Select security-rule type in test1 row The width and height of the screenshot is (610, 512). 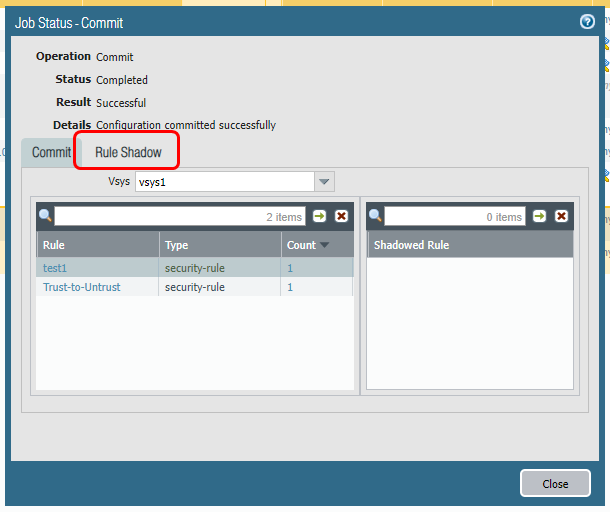pyautogui.click(x=195, y=268)
